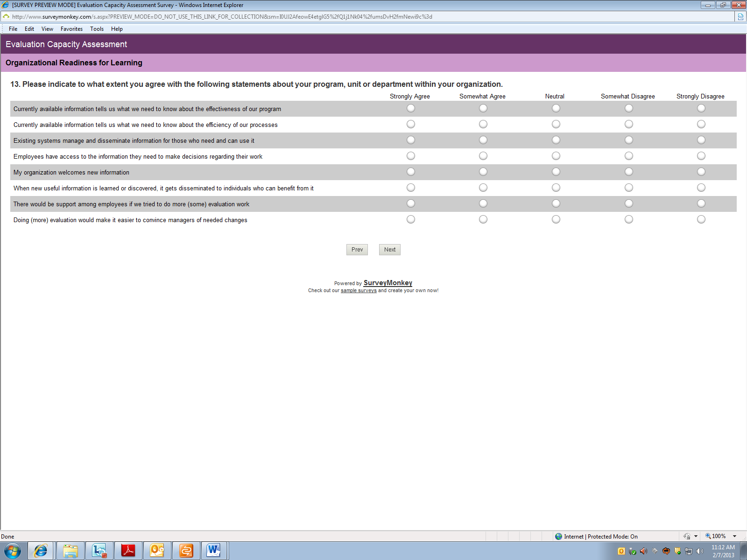Follow the SurveyMonkey link

388,283
